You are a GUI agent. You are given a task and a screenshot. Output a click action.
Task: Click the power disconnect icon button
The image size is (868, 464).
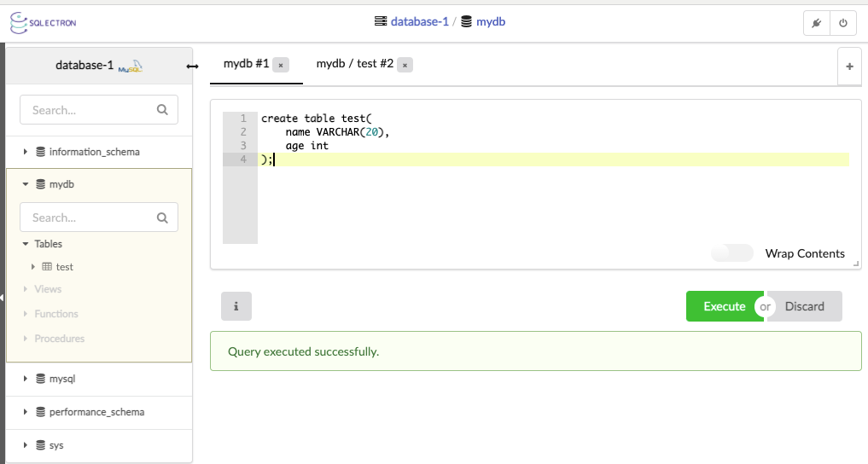[842, 23]
